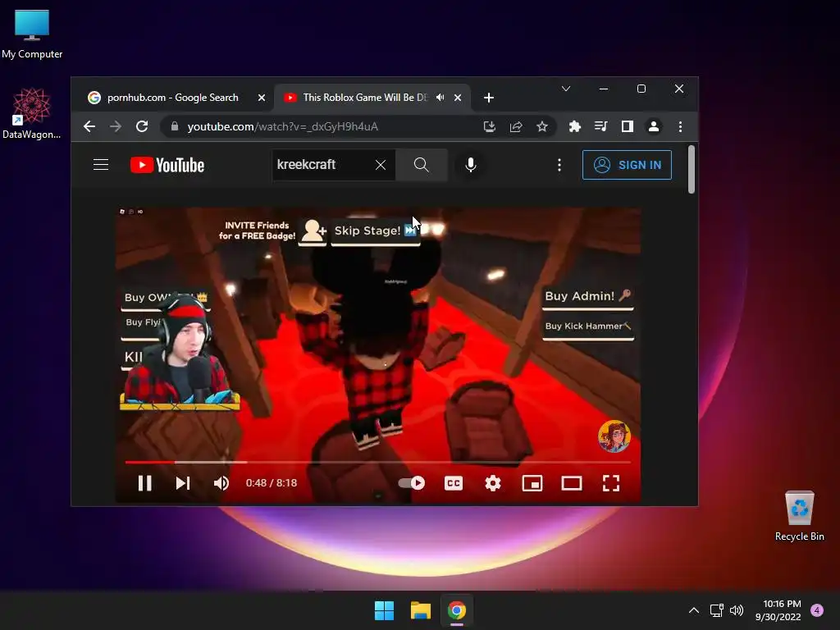Mute the video volume speaker icon
The height and width of the screenshot is (630, 840).
click(221, 483)
